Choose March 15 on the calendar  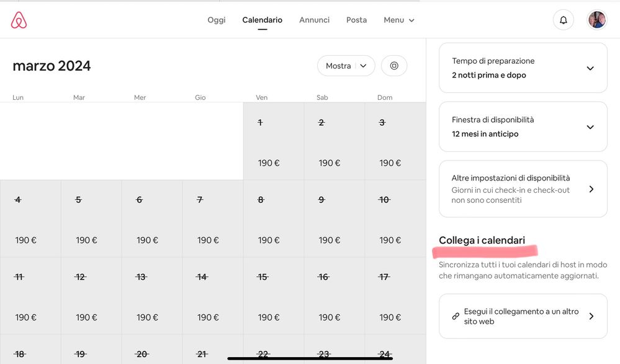(273, 296)
